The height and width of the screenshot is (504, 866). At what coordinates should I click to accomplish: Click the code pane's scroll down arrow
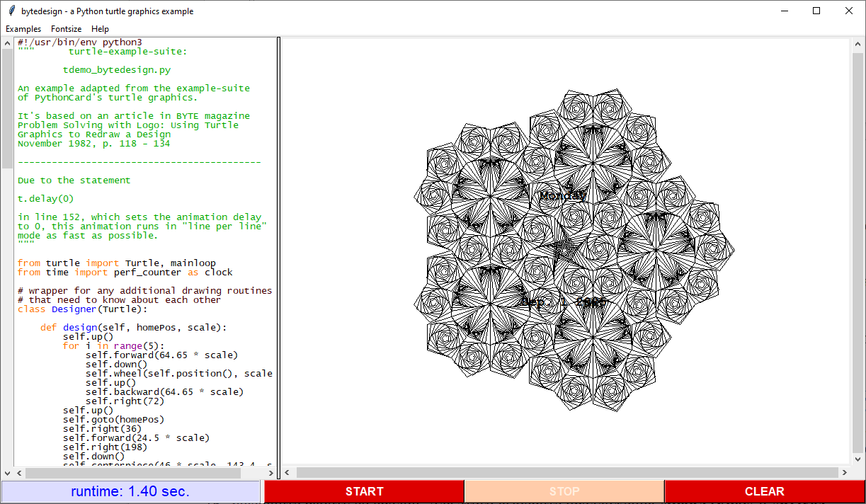point(7,472)
